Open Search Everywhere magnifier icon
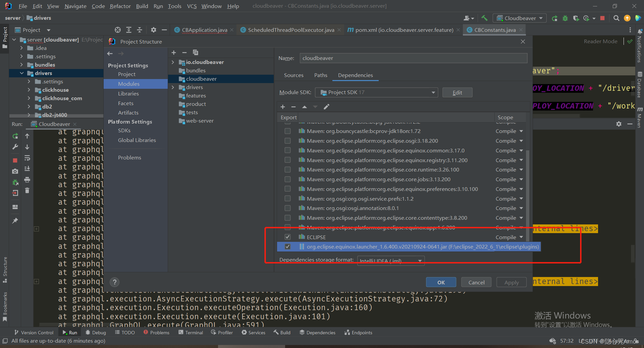Viewport: 644px width, 348px height. pyautogui.click(x=616, y=18)
